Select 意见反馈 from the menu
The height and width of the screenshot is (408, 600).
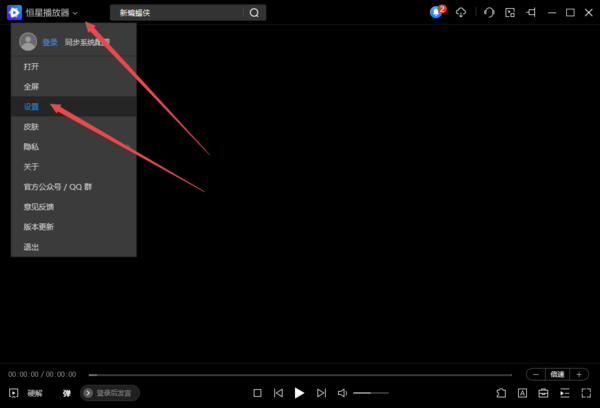coord(73,207)
